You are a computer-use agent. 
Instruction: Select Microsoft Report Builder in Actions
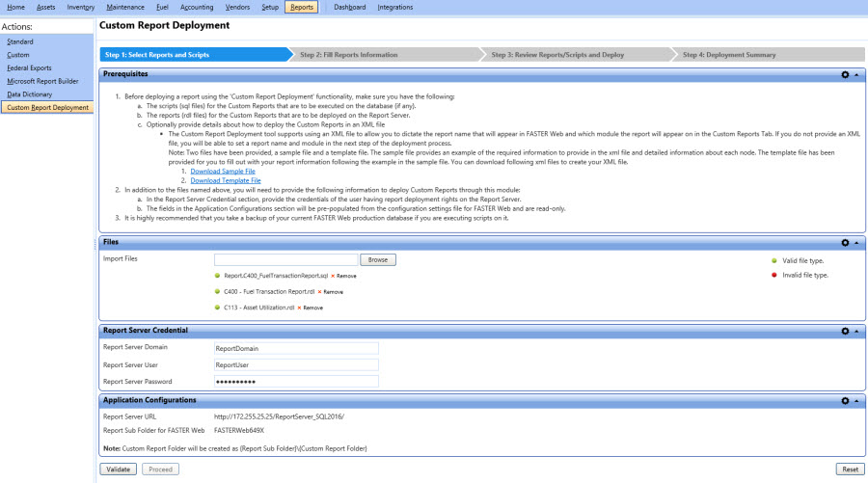(x=41, y=81)
